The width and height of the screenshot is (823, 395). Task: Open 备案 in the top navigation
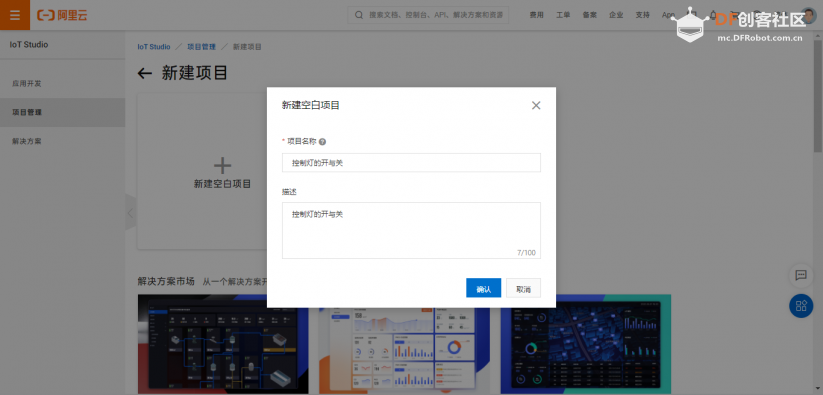(x=589, y=15)
